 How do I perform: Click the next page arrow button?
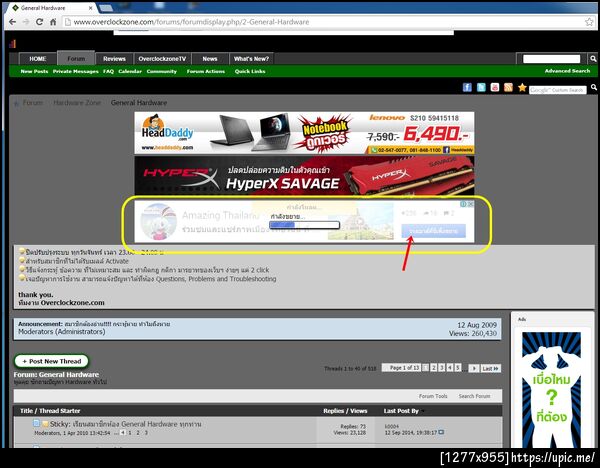(x=474, y=368)
